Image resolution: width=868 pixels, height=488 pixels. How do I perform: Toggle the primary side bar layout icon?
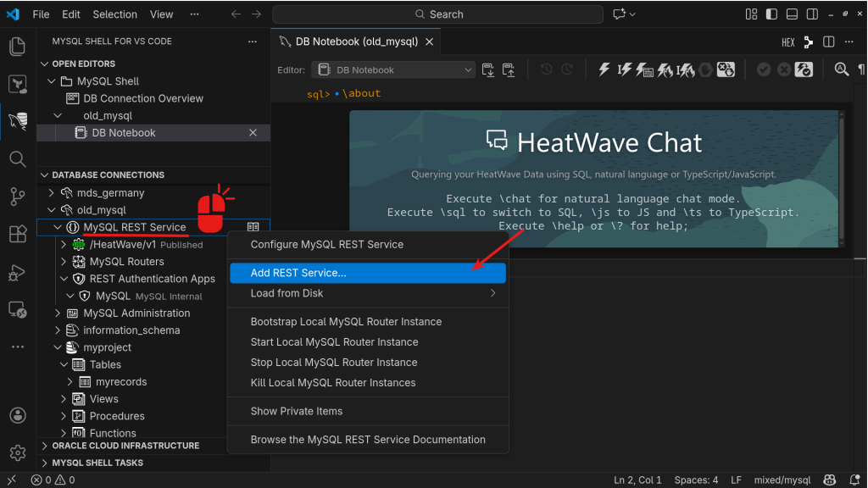(771, 14)
